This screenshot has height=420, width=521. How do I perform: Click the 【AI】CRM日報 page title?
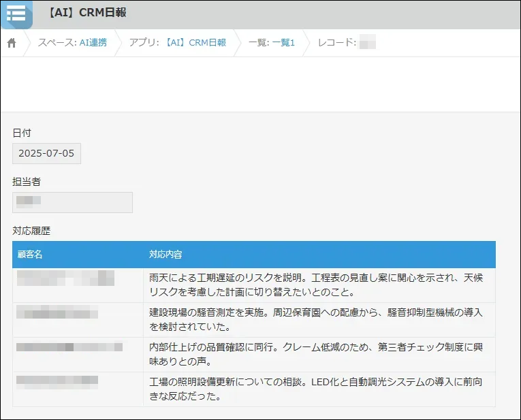pyautogui.click(x=86, y=13)
